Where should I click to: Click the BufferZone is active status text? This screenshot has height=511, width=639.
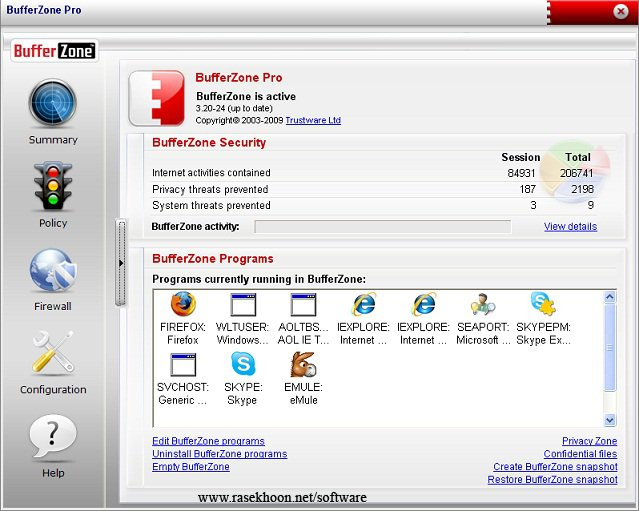[246, 97]
